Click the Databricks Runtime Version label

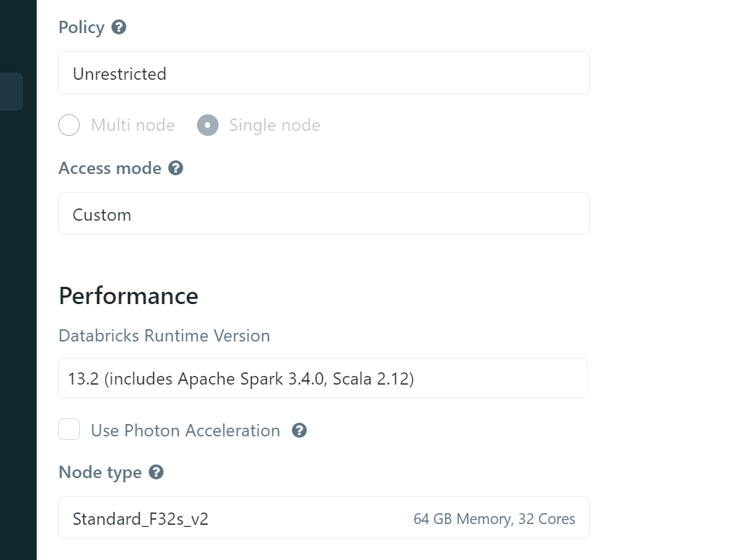(164, 336)
